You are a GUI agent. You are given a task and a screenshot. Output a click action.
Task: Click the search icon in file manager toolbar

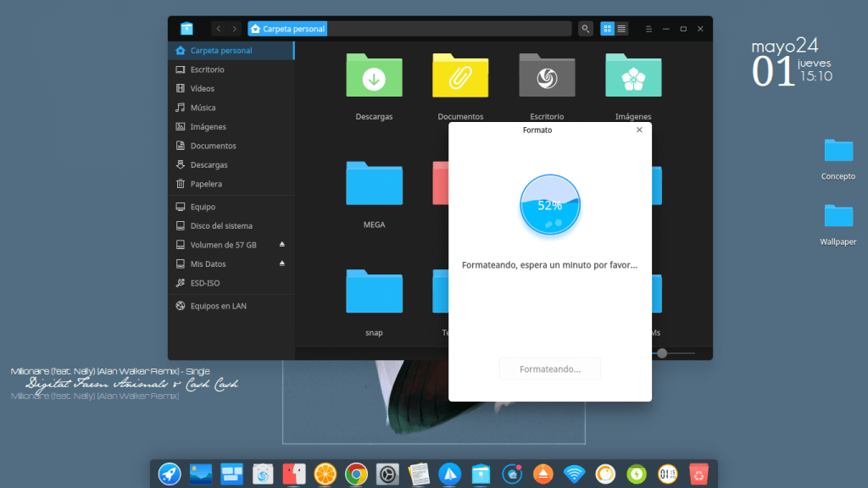click(x=586, y=29)
